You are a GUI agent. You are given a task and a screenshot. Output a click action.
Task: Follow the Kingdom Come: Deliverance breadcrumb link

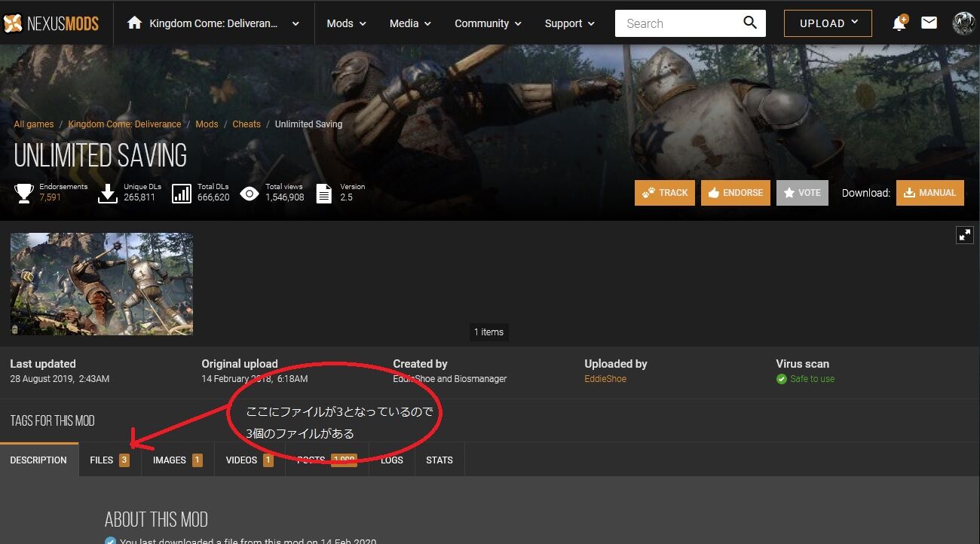[x=124, y=124]
